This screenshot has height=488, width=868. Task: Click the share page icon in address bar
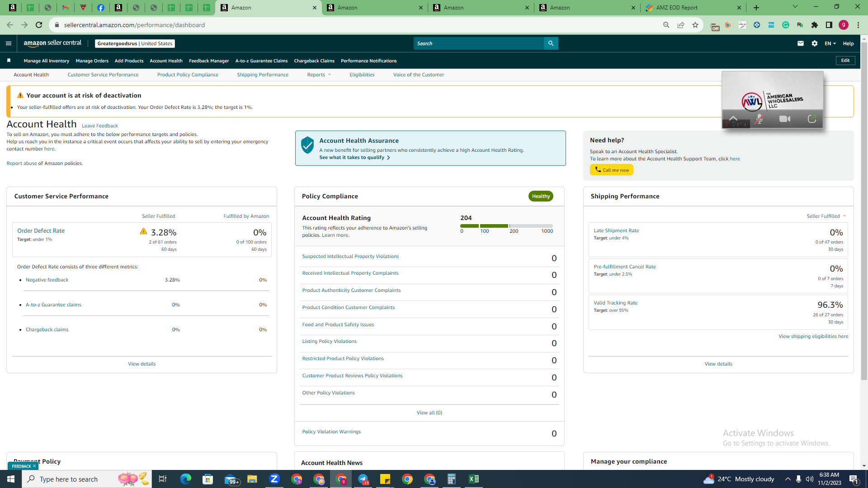point(681,25)
